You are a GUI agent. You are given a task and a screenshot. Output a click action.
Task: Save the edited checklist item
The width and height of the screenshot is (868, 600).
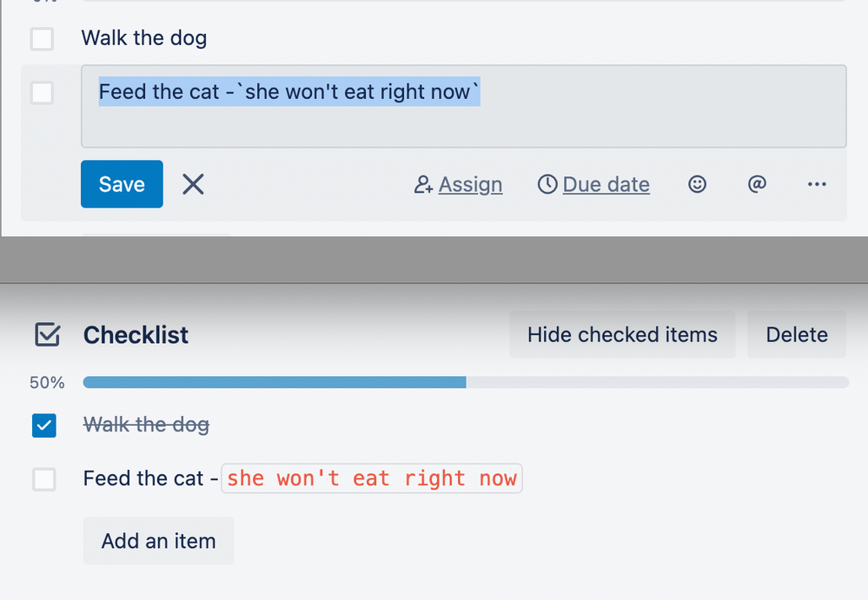(122, 184)
